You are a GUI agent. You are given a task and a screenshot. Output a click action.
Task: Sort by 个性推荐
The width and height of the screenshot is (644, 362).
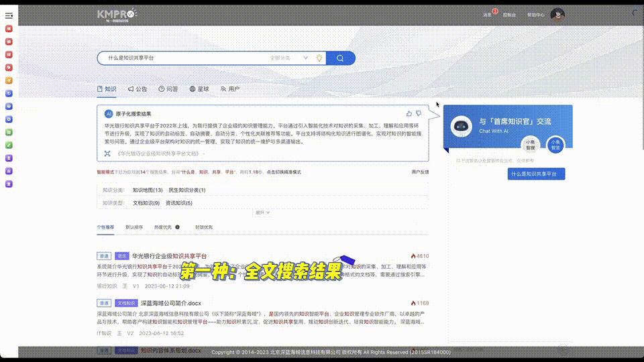105,227
